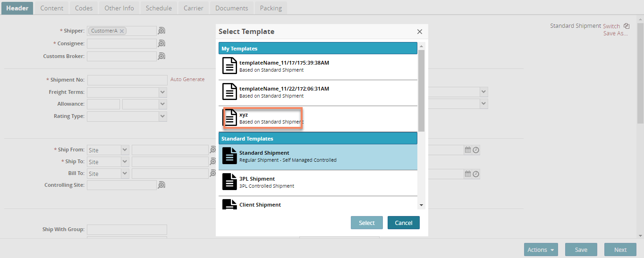Open the lower calendar date picker icon
Viewport: 644px width, 258px height.
[x=468, y=174]
